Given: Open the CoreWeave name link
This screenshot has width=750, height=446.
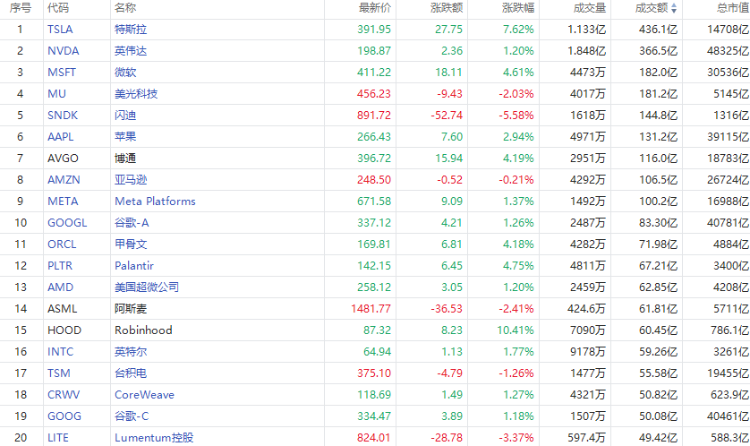Looking at the screenshot, I should coord(144,395).
